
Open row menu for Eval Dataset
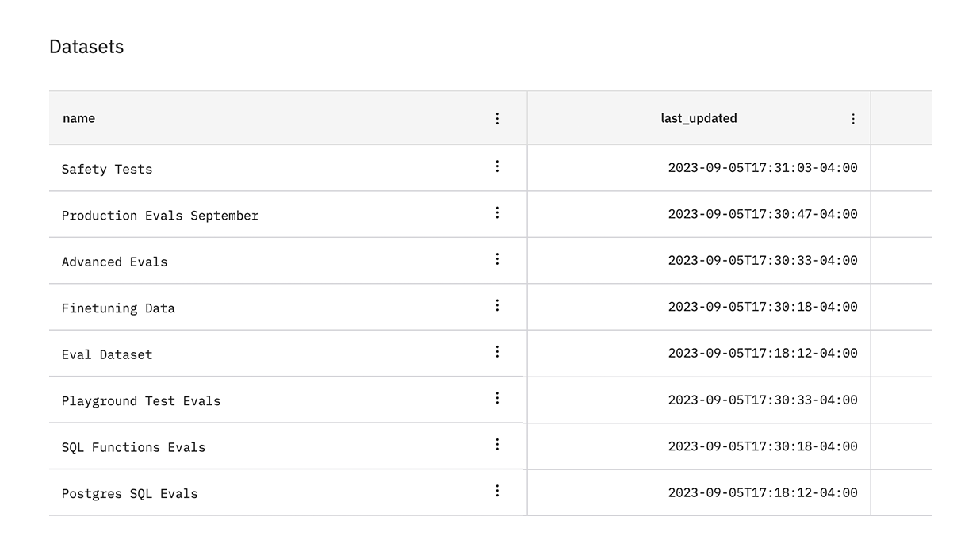[x=497, y=352]
